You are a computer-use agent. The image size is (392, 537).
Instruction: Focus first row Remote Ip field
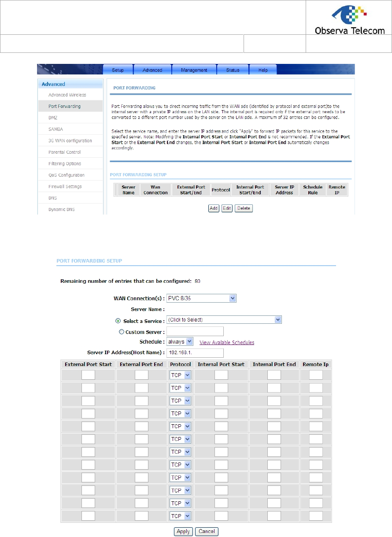click(x=316, y=375)
